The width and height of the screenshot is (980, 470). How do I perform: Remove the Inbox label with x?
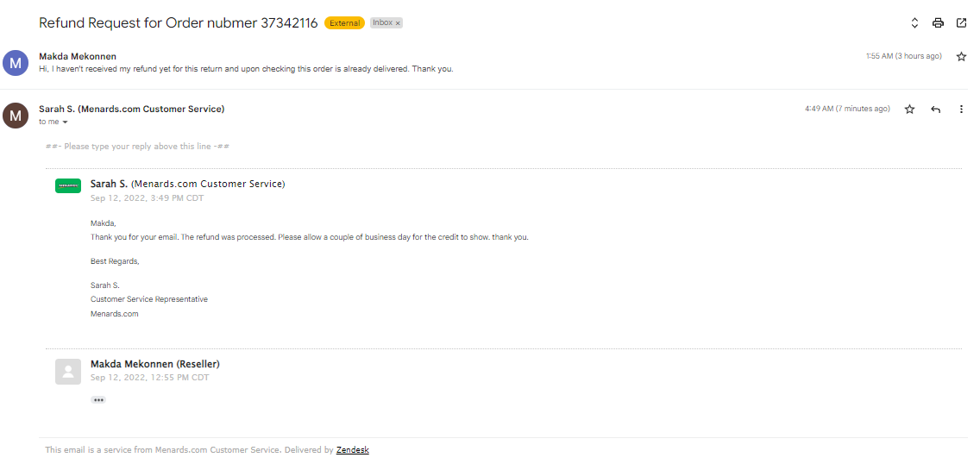click(x=398, y=23)
